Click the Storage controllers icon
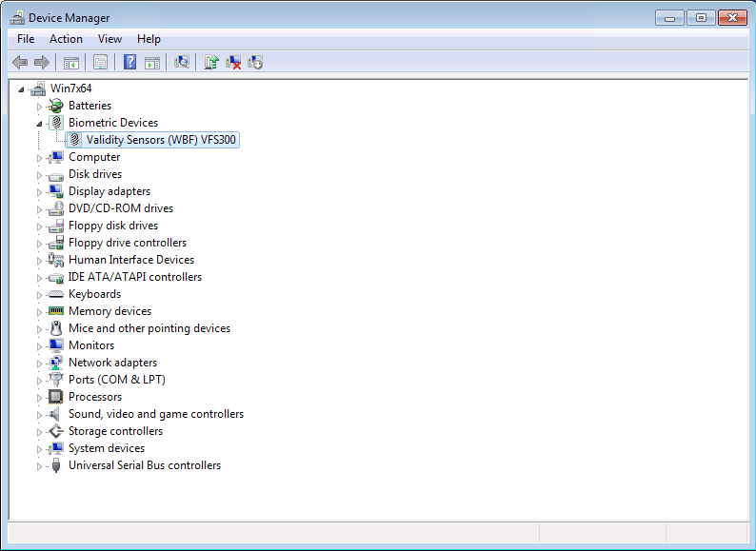 (56, 431)
